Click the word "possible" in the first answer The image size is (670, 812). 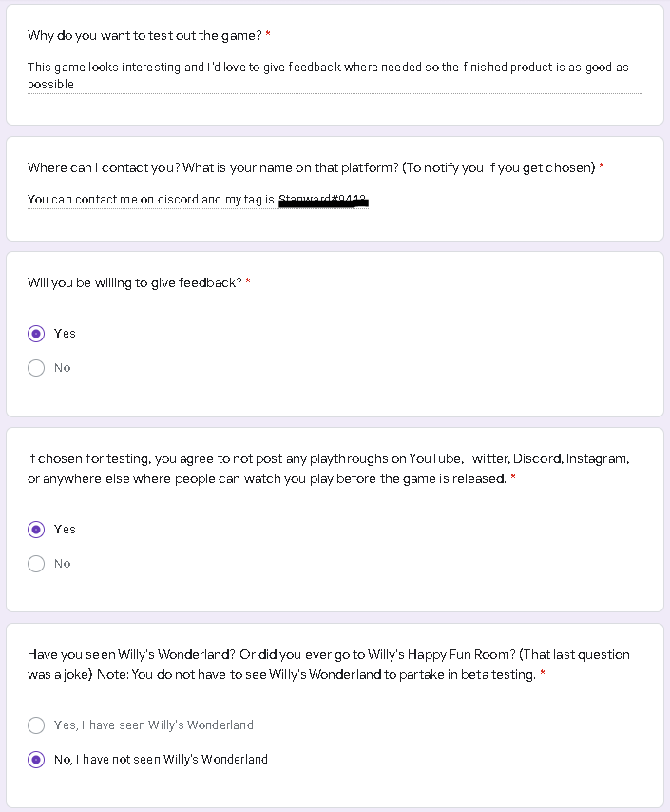50,85
